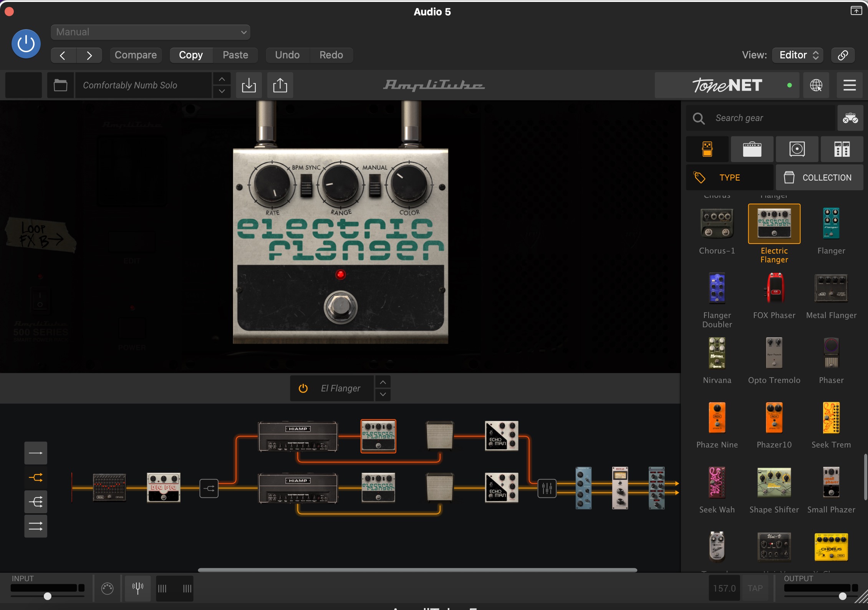This screenshot has width=868, height=610.
Task: Go to previous plugin setting arrow
Action: tap(63, 55)
